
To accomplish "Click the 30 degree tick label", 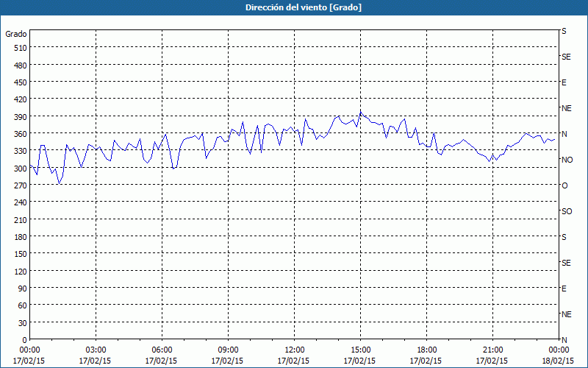I will click(x=23, y=323).
